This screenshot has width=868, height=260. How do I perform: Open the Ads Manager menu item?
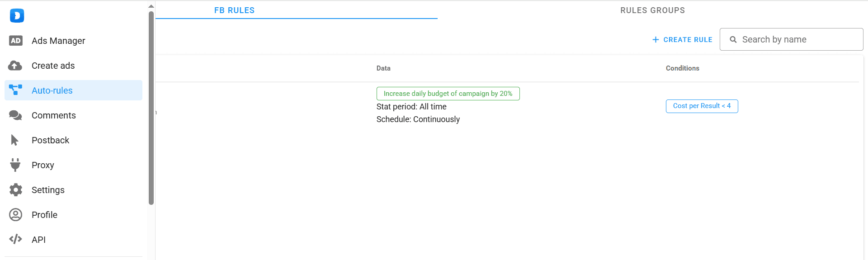click(x=58, y=41)
